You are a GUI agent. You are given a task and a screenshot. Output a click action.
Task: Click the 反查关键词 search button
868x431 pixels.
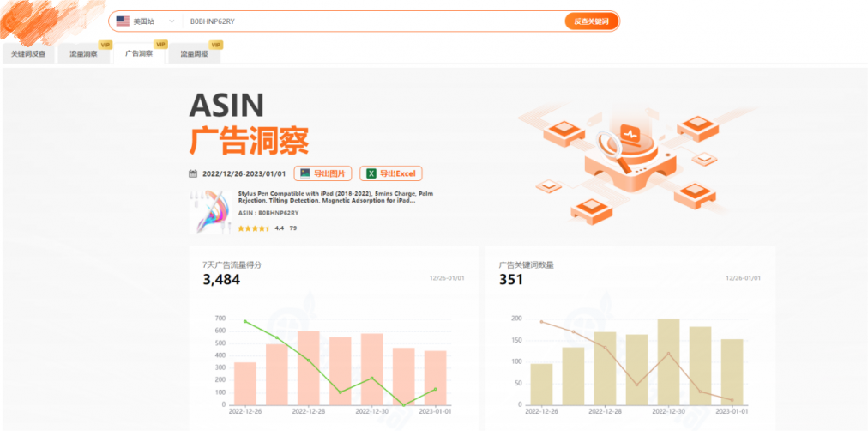point(591,21)
